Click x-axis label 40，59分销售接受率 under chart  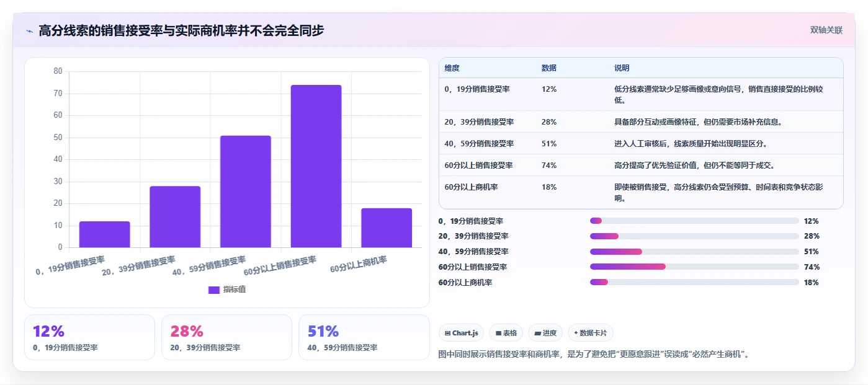[x=209, y=265]
